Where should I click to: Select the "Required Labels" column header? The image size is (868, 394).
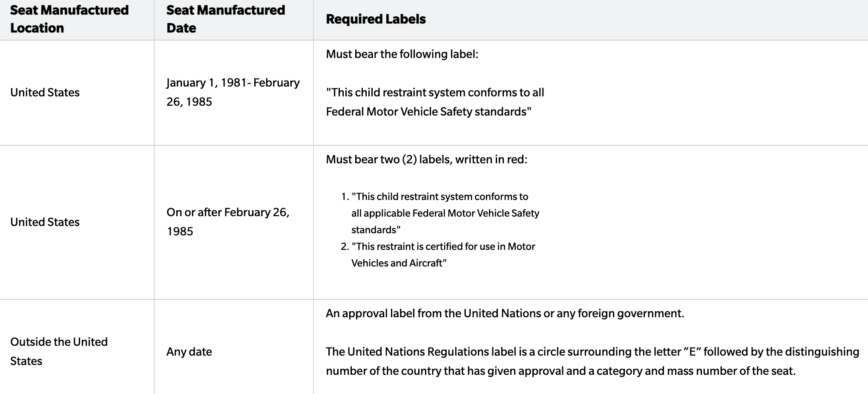click(x=376, y=19)
